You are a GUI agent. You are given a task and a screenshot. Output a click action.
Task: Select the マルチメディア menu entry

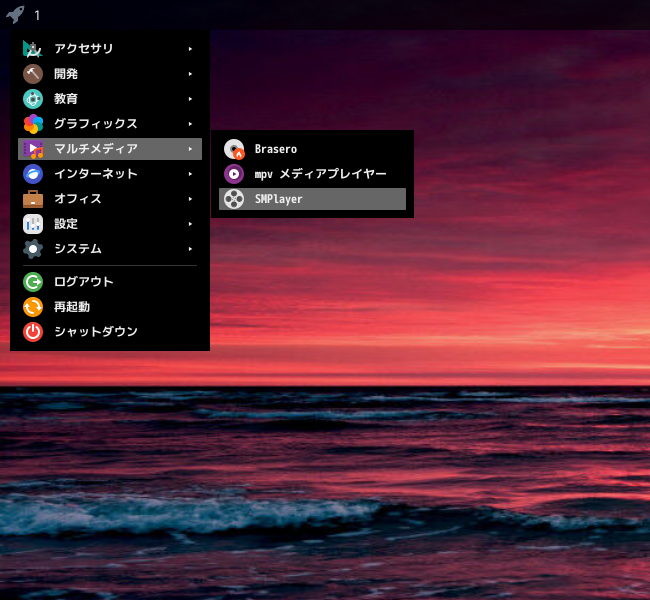point(110,149)
